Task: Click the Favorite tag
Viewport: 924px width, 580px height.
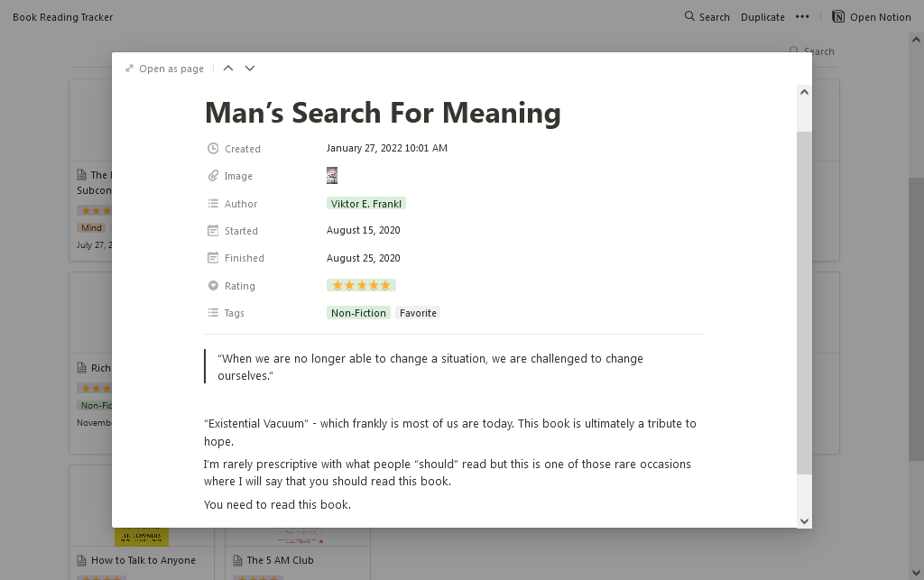Action: pyautogui.click(x=418, y=313)
